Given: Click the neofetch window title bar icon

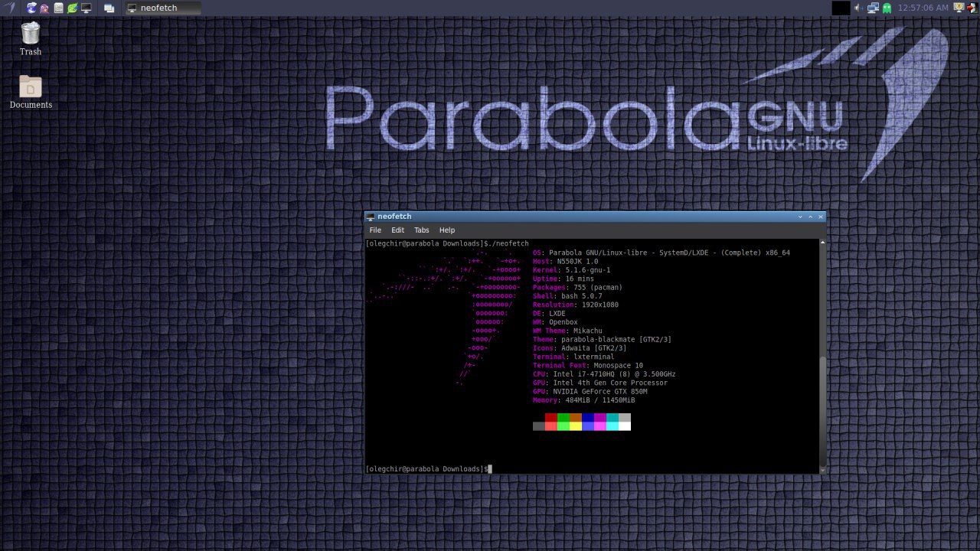Looking at the screenshot, I should 371,217.
